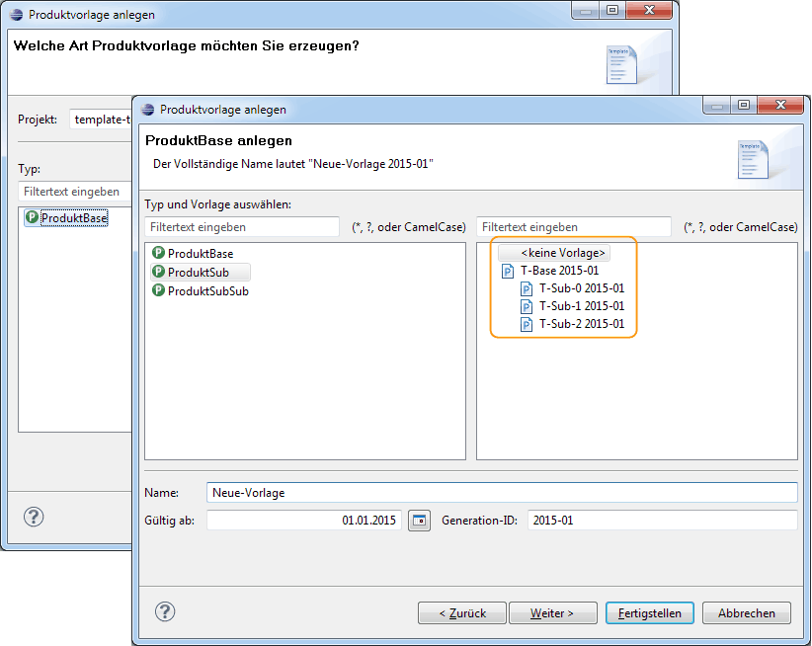Click the title bar wizard icon of Produktvorlage anlegen
This screenshot has height=646, width=812.
[145, 110]
